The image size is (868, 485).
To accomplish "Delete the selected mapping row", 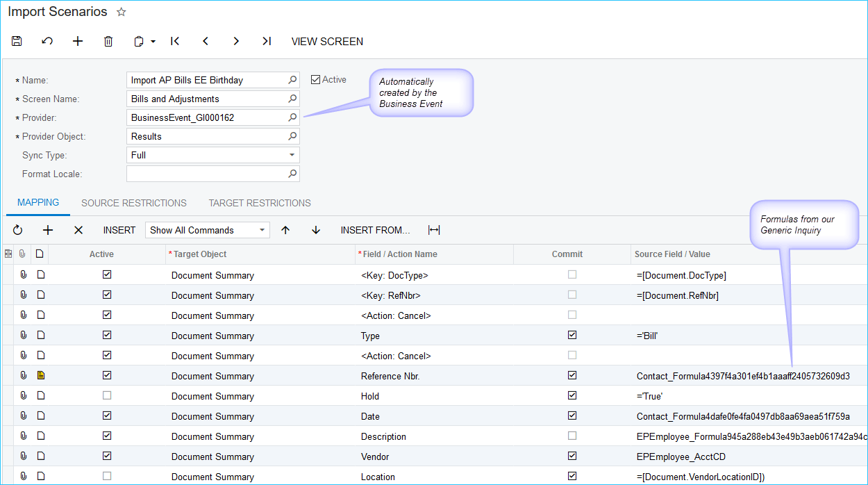I will coord(78,230).
